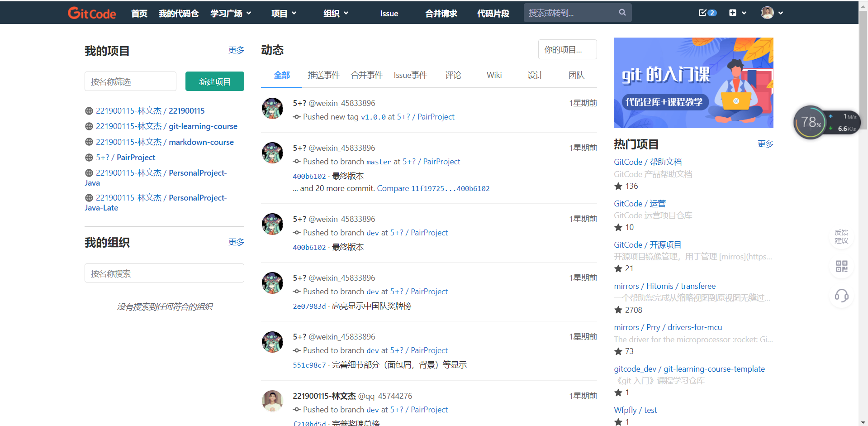Click the globe icon beside git-learning-course
This screenshot has height=426, width=868.
[x=89, y=126]
